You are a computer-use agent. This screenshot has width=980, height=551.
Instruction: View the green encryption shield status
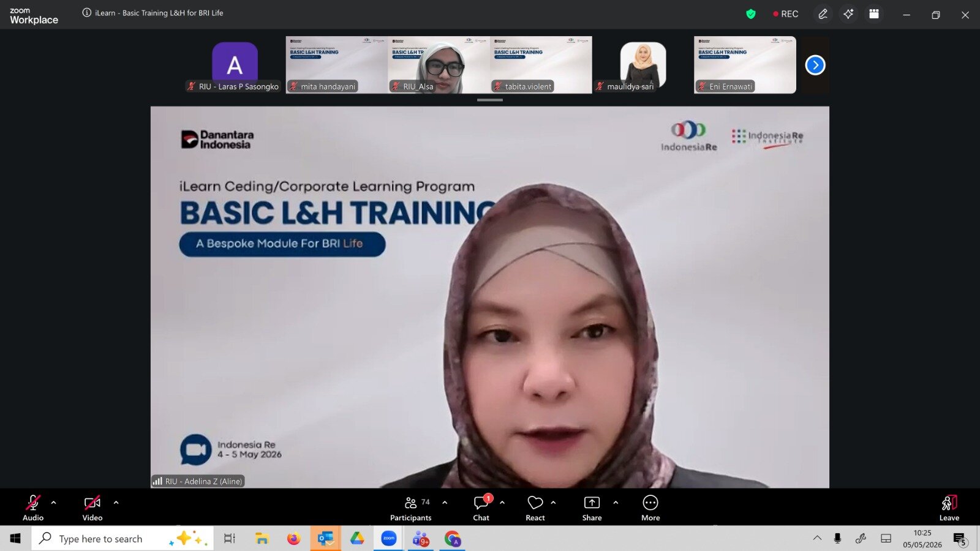751,14
